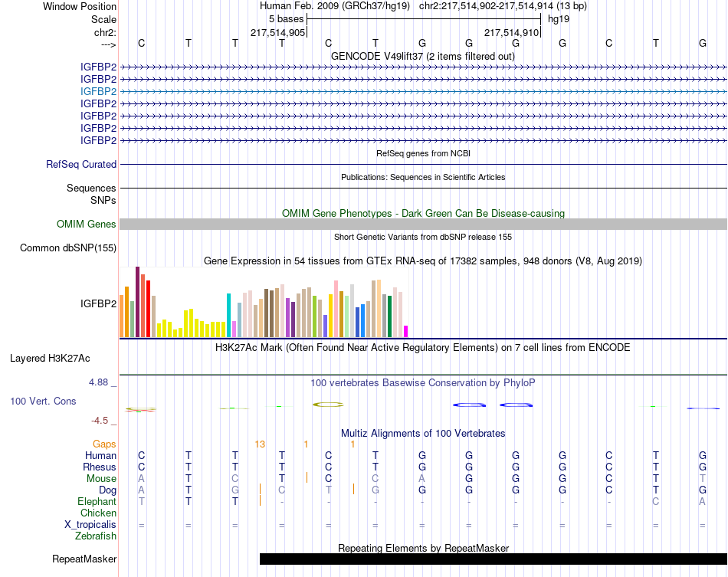Click the dark green GTEx expression bar
This screenshot has width=728, height=577.
(389, 316)
